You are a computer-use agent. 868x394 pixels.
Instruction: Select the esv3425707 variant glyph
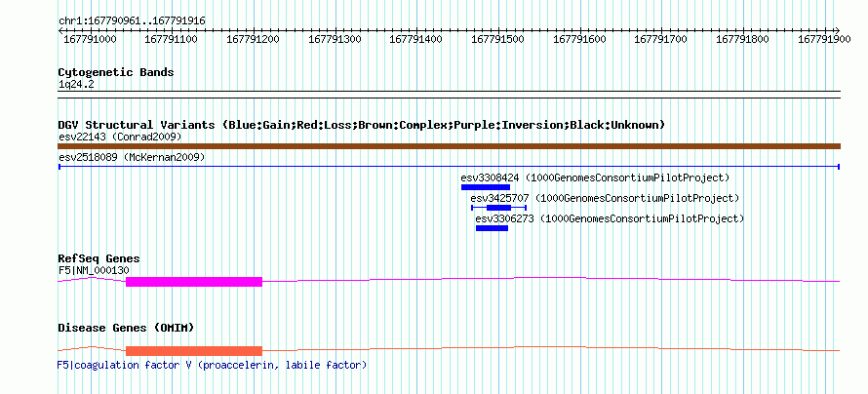coord(498,208)
